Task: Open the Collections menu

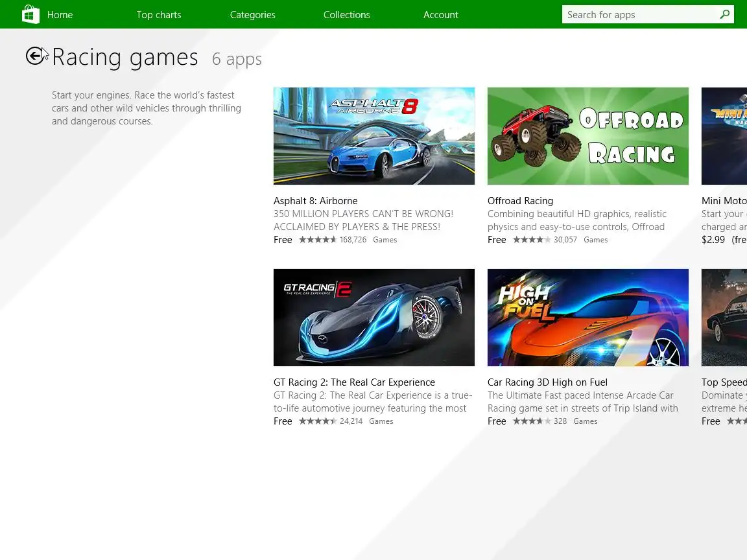Action: coord(346,15)
